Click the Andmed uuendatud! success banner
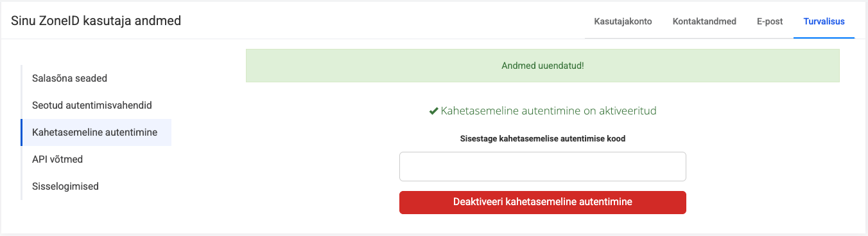 pyautogui.click(x=542, y=66)
